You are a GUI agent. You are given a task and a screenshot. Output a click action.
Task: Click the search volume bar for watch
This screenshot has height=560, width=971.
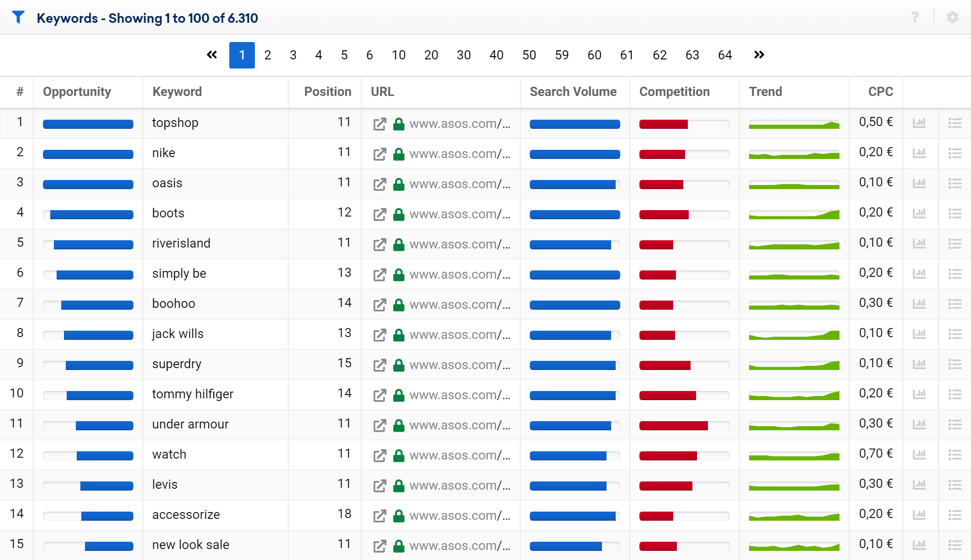575,455
